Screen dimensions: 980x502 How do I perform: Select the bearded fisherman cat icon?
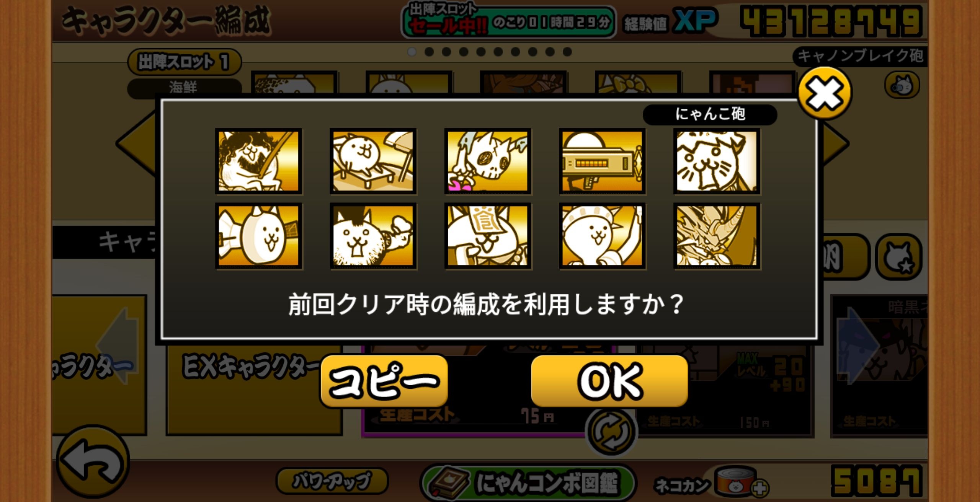click(x=258, y=161)
